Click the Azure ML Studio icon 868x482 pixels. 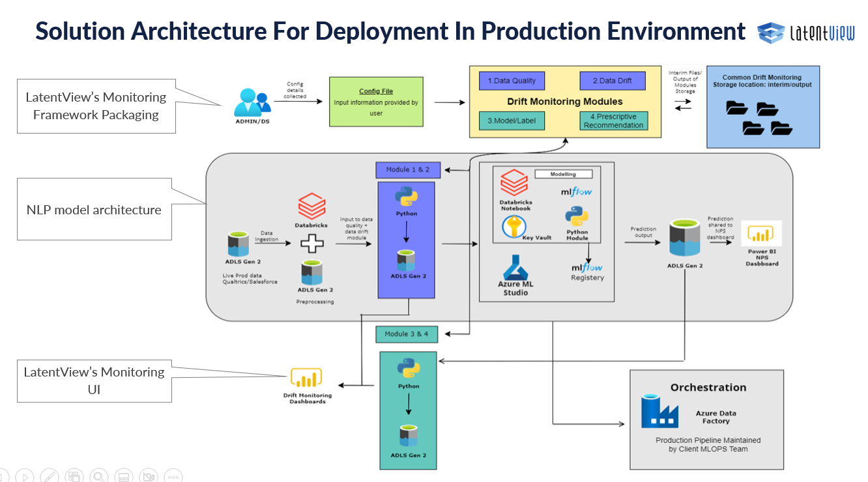tap(515, 267)
